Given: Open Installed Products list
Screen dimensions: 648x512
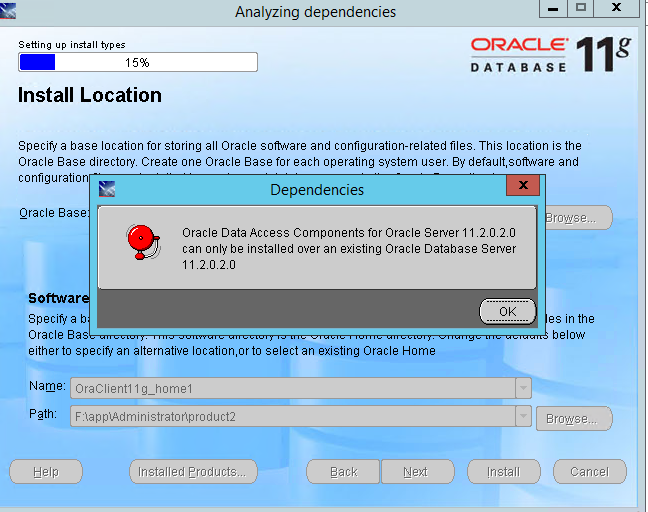Looking at the screenshot, I should 193,472.
